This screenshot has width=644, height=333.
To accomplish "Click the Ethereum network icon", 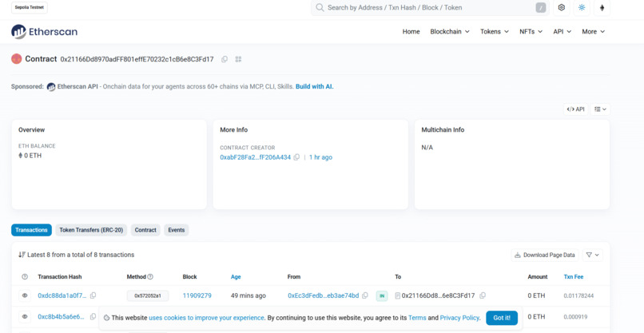I will pos(602,8).
